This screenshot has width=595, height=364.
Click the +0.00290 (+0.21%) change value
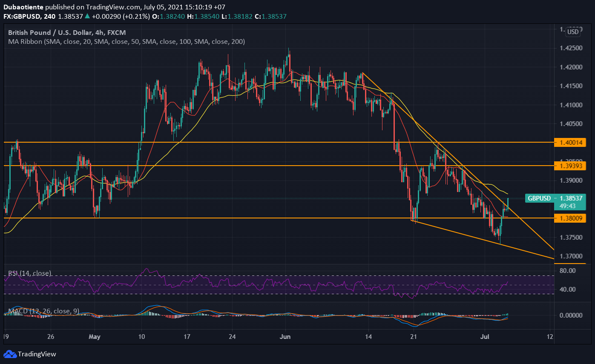(x=121, y=16)
